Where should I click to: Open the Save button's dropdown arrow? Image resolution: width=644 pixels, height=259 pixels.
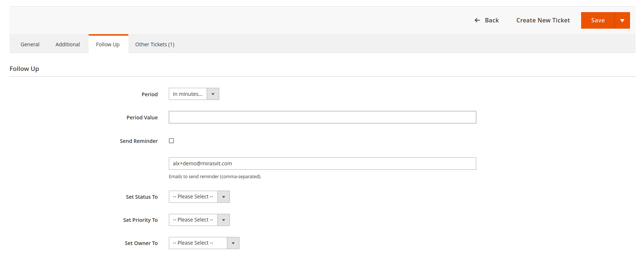[622, 21]
